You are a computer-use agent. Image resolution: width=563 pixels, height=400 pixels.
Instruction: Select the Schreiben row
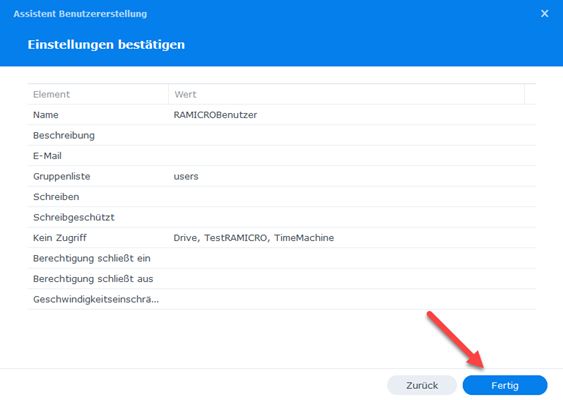282,197
